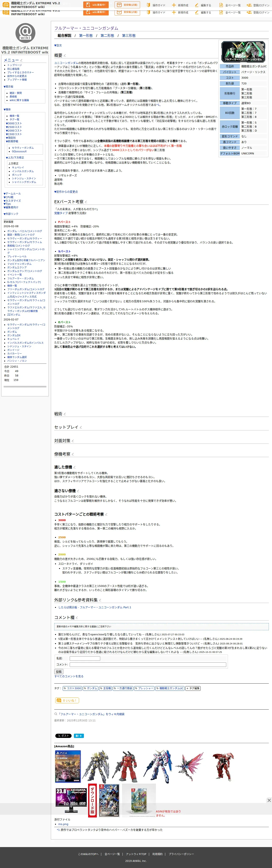This screenshot has width=272, height=868.
Task: Collapse the ▼新規参戦 sidebar list
Action: (12, 141)
